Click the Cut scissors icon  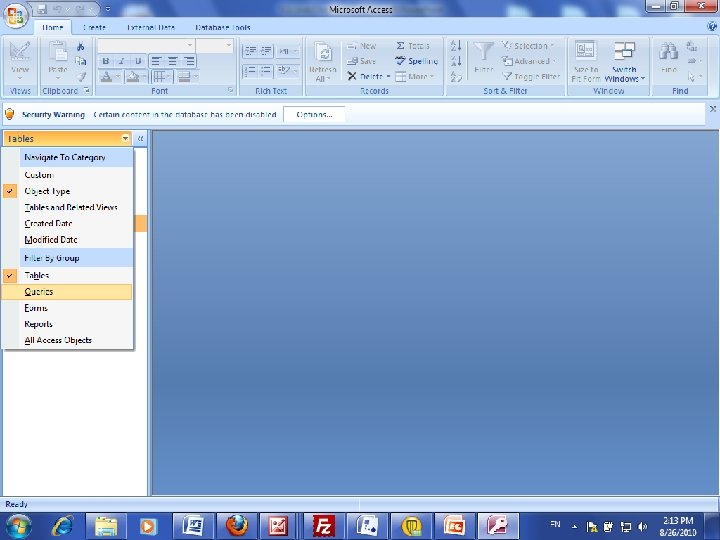tap(81, 46)
